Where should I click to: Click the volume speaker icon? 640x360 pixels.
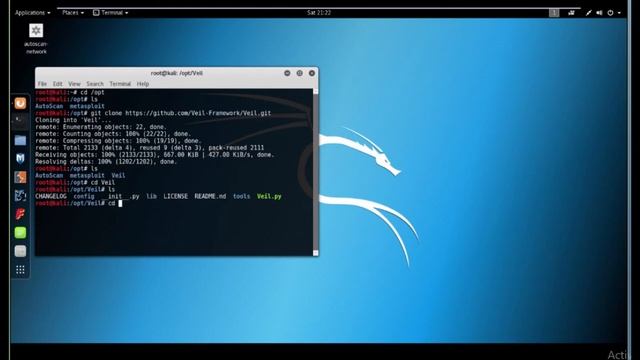tap(599, 13)
